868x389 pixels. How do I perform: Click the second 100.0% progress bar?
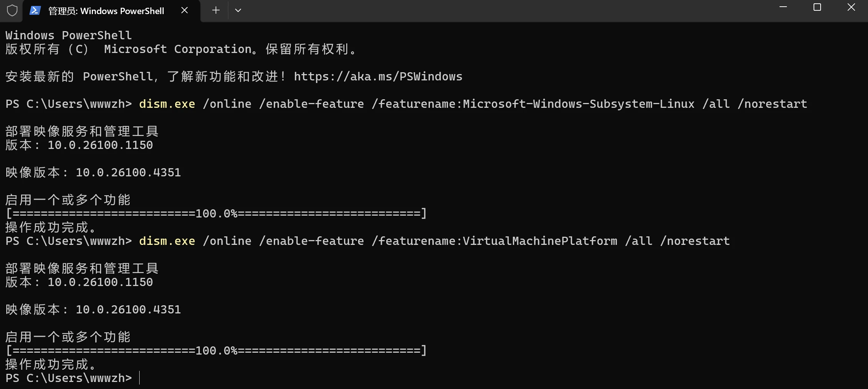tap(217, 350)
